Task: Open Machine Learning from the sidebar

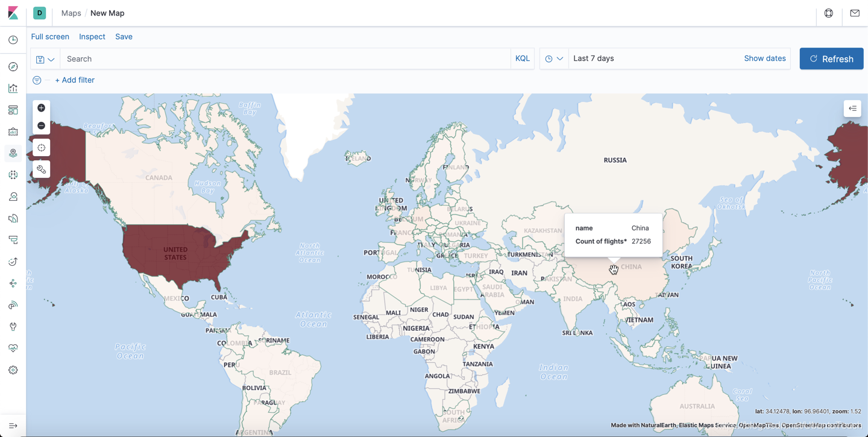Action: [13, 175]
